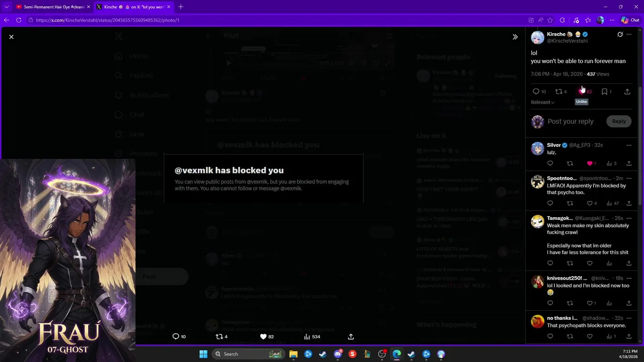Open browser Extensions puzzle icon
Image resolution: width=644 pixels, height=362 pixels.
562,20
